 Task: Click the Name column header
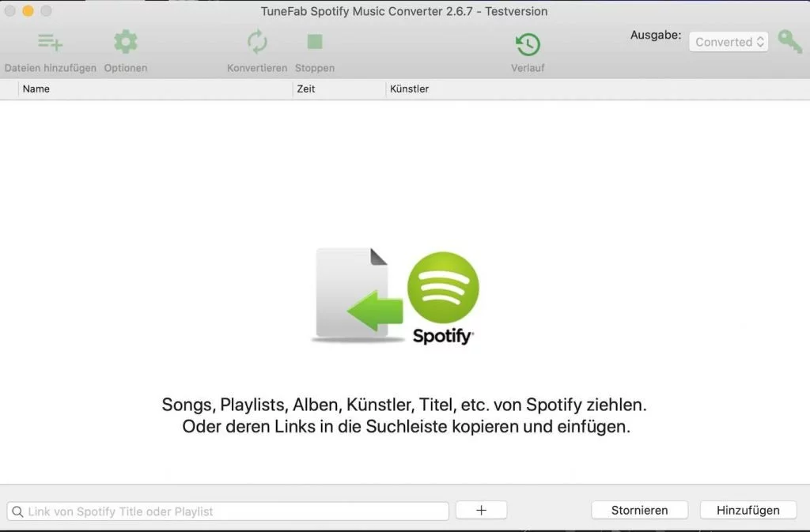pyautogui.click(x=155, y=89)
